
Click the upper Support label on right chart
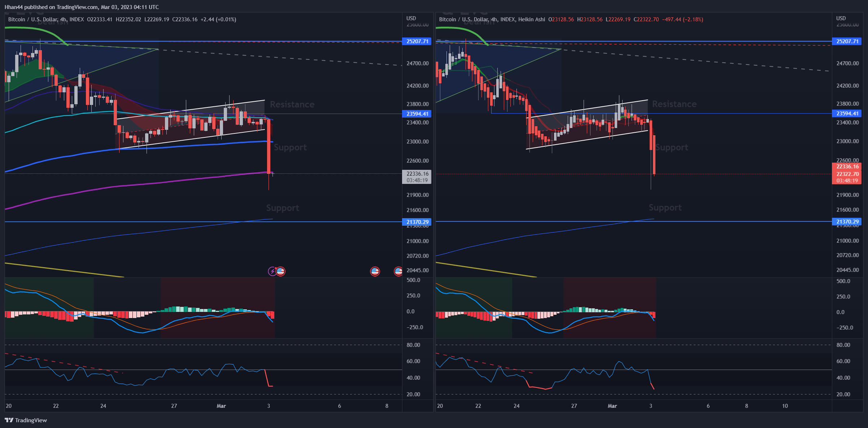[x=672, y=147]
